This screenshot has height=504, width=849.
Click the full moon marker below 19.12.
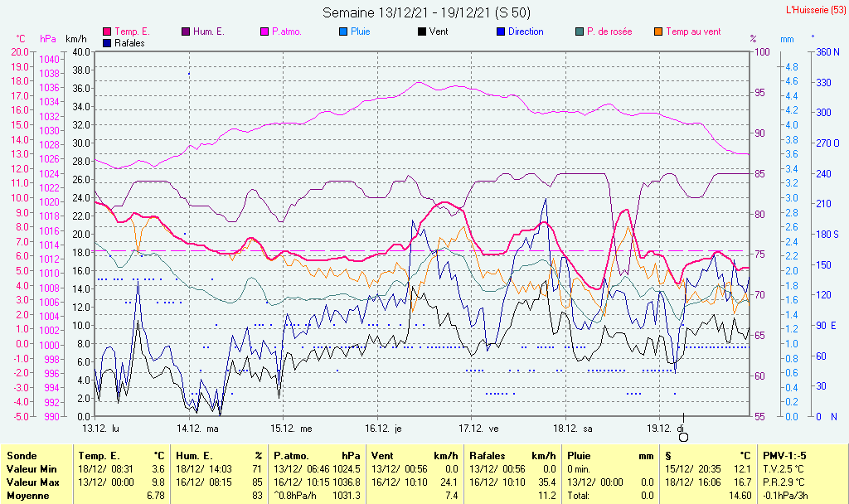pyautogui.click(x=683, y=437)
